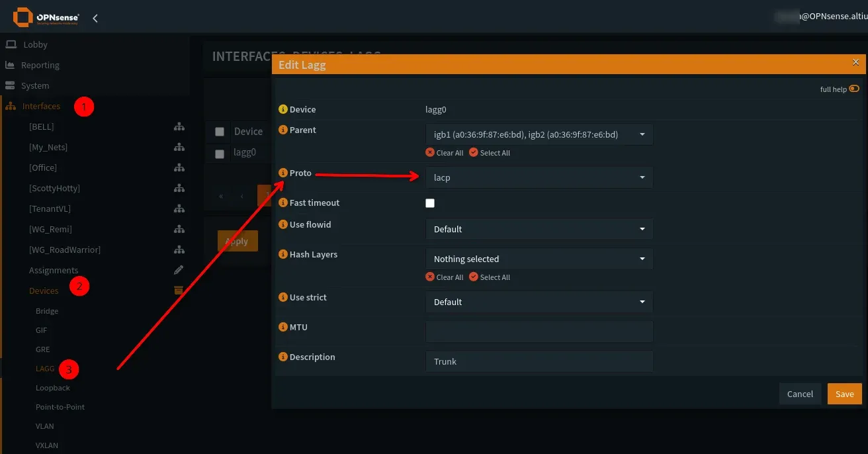Click the Reporting chart icon
The width and height of the screenshot is (868, 454).
tap(10, 65)
